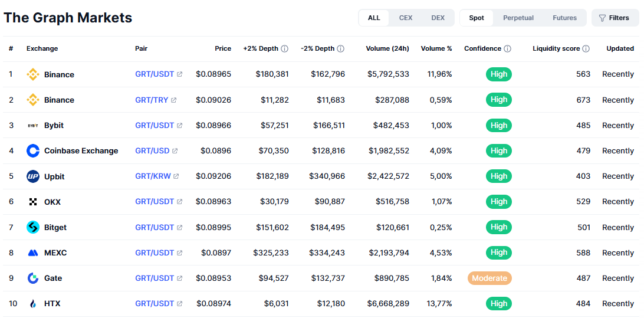Click the High confidence badge for HTX
The image size is (644, 318).
pos(498,304)
